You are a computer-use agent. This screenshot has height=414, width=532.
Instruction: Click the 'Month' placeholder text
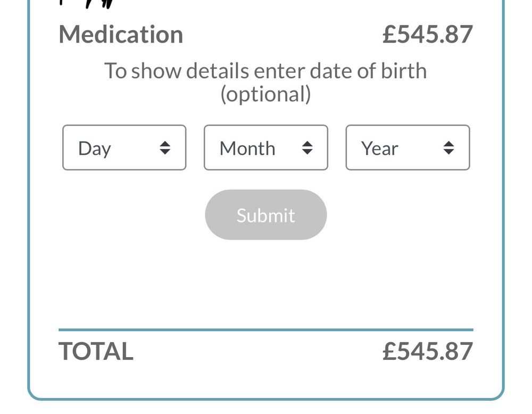[247, 148]
